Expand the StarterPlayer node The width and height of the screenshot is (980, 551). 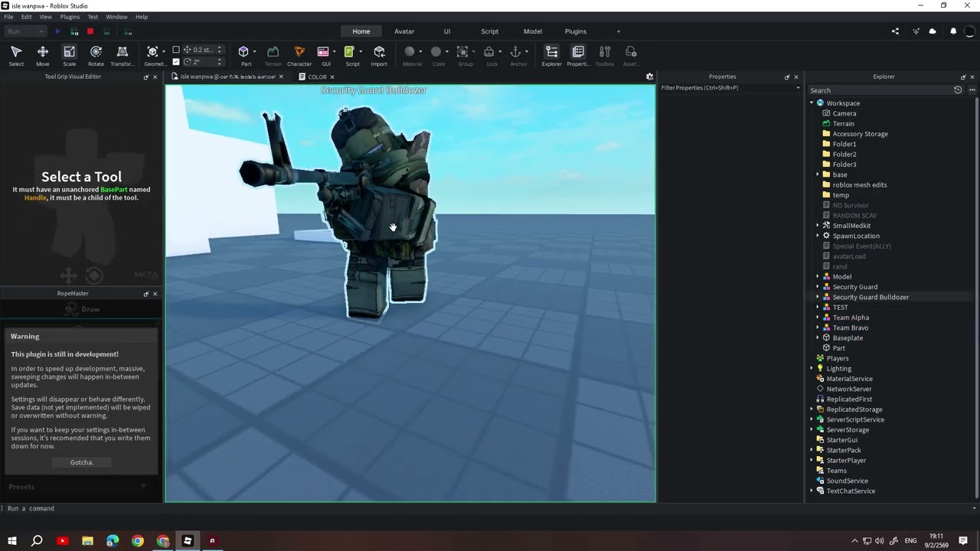[x=812, y=461]
